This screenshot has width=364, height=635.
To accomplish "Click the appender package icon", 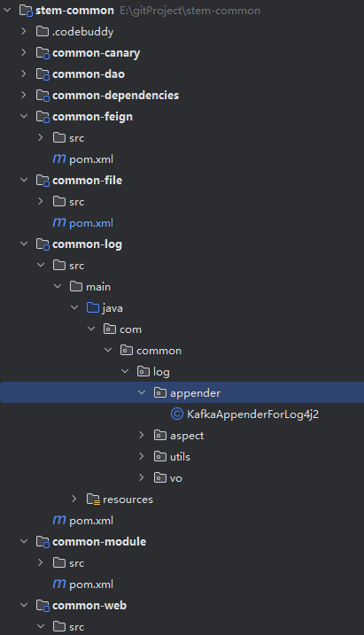I will [160, 392].
